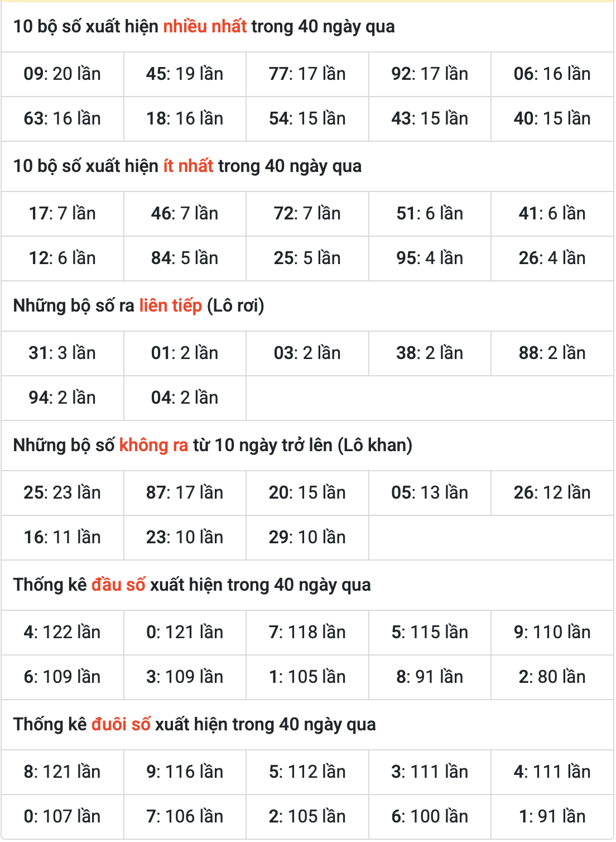Image resolution: width=616 pixels, height=842 pixels.
Task: Click the 'nhiều nhất' highlighted heading text
Action: pos(205,26)
